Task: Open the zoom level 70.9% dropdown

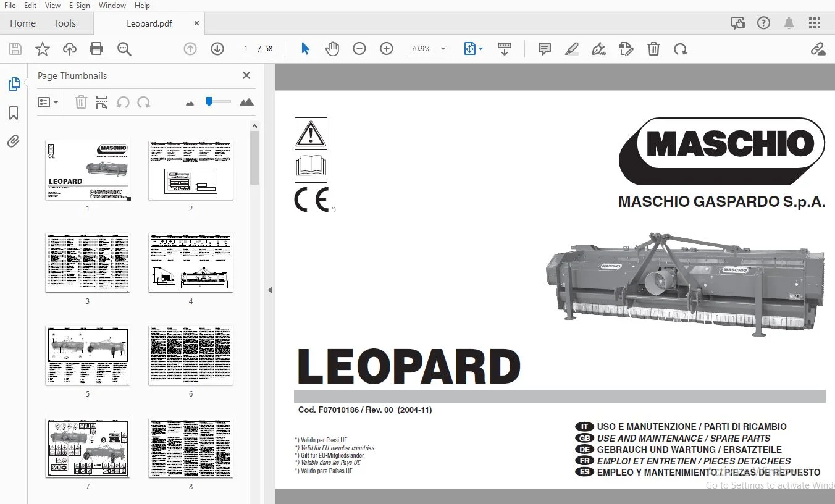Action: click(429, 49)
